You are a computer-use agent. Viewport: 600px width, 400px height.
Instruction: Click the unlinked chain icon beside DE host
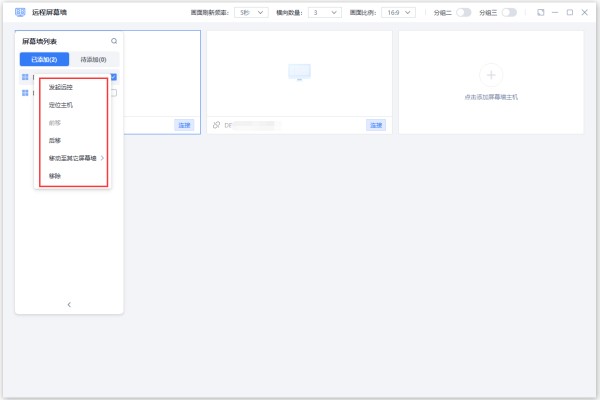(217, 125)
